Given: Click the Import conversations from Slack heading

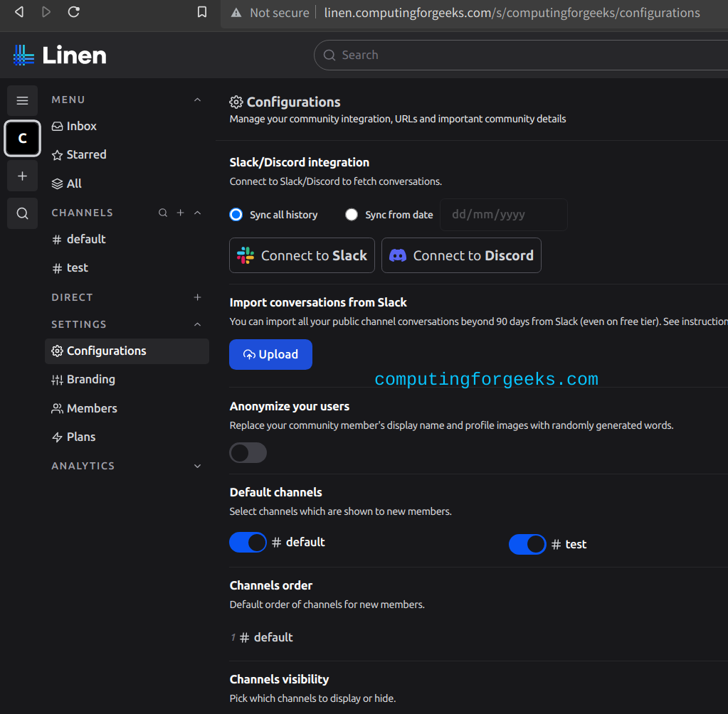Looking at the screenshot, I should coord(318,302).
